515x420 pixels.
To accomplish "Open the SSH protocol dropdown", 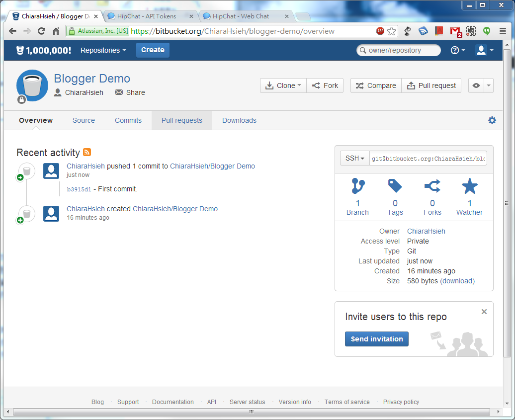I will (x=355, y=158).
